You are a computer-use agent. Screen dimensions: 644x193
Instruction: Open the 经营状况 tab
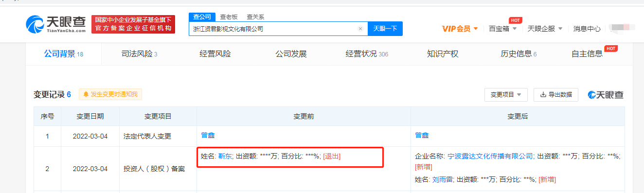point(367,54)
